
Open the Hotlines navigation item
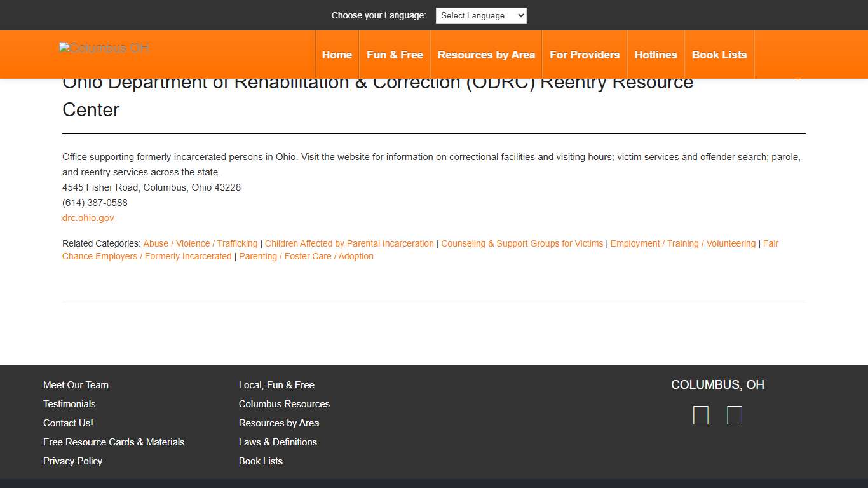click(x=655, y=55)
